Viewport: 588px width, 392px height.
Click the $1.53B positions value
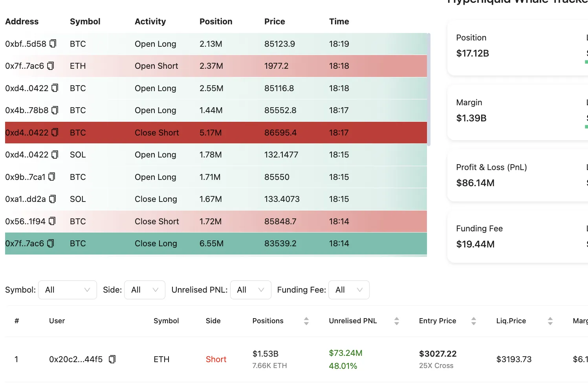(266, 354)
